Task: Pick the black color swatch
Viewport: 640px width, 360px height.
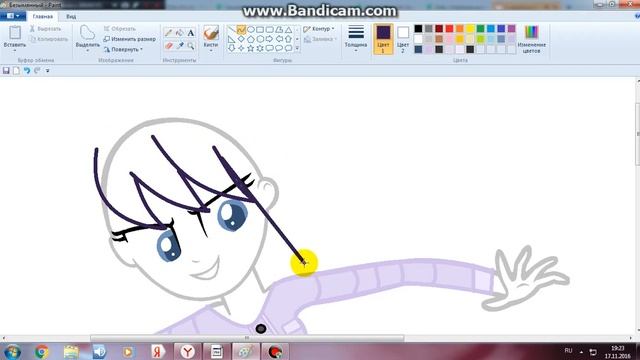Action: [418, 29]
